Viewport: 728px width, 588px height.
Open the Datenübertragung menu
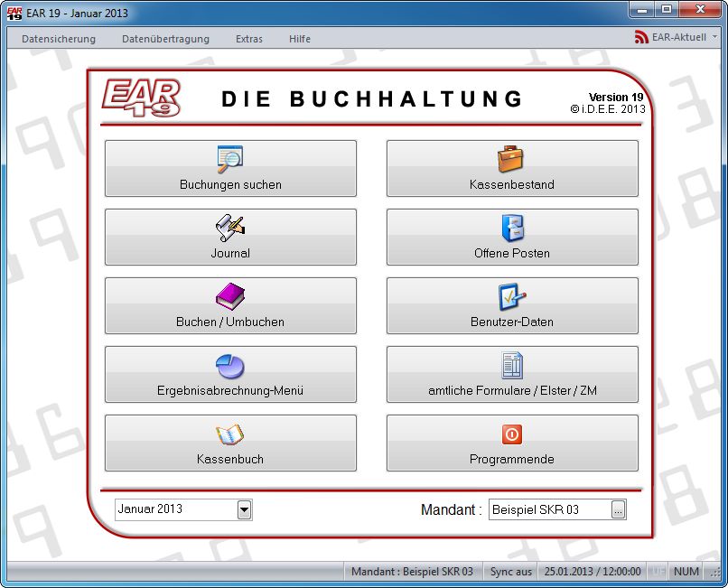[166, 39]
